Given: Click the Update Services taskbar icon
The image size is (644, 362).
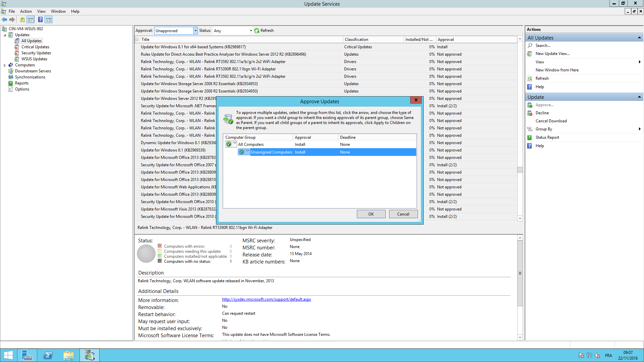Looking at the screenshot, I should coord(90,355).
